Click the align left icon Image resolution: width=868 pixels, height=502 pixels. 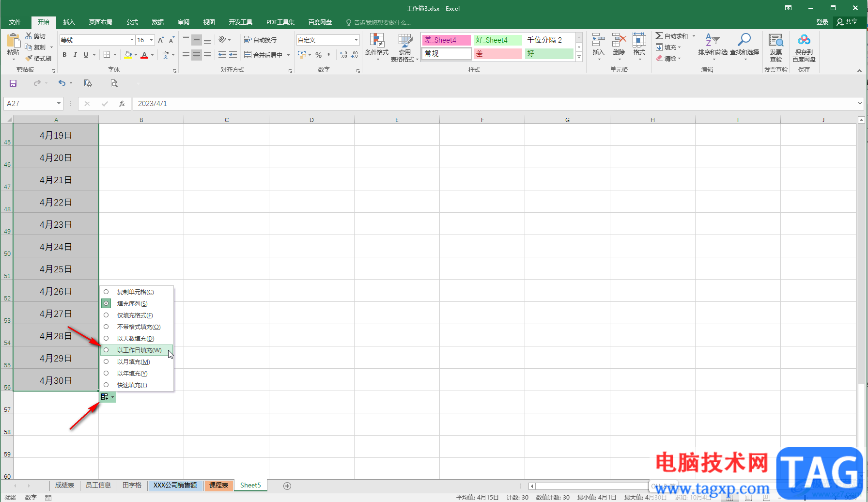coord(186,55)
